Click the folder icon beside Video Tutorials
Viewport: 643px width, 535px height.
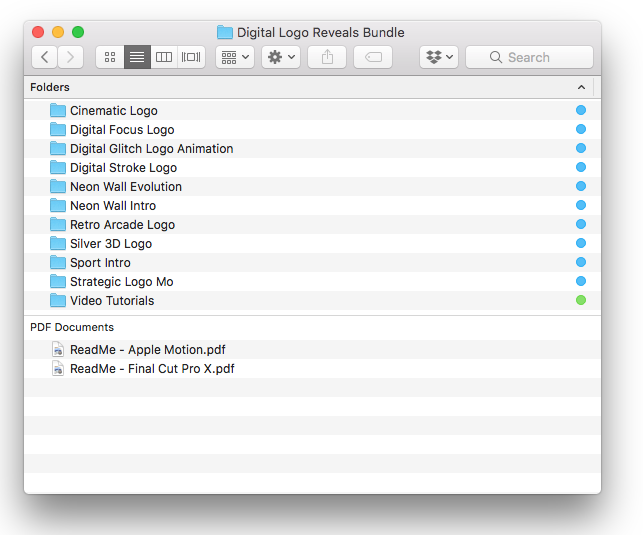click(58, 301)
